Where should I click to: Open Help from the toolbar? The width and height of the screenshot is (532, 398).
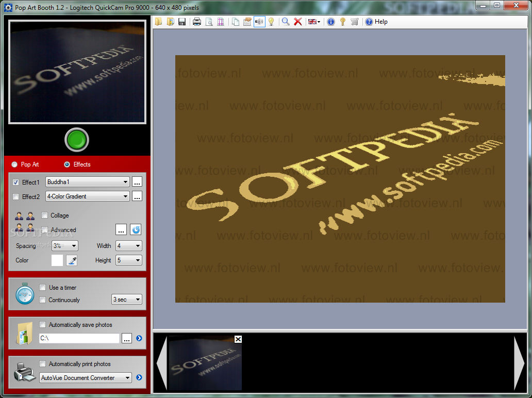(x=376, y=22)
